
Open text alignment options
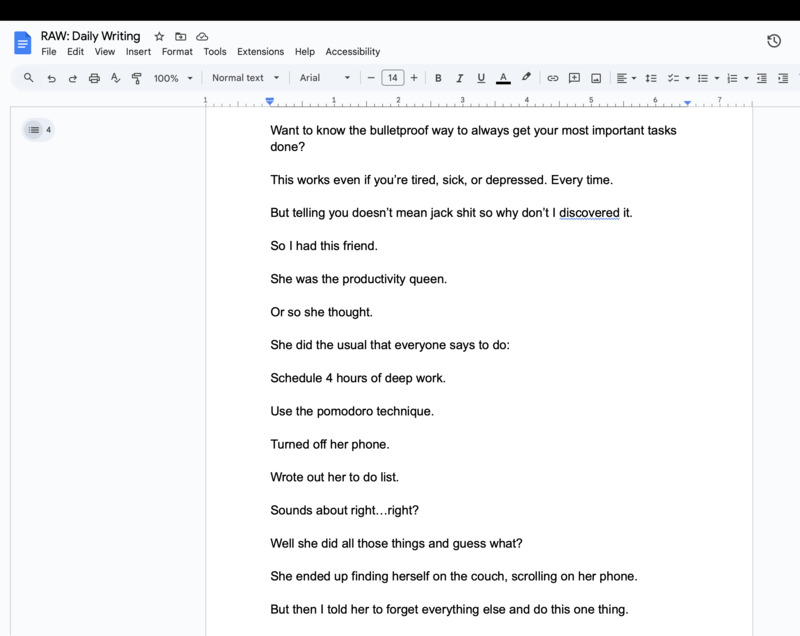[626, 78]
